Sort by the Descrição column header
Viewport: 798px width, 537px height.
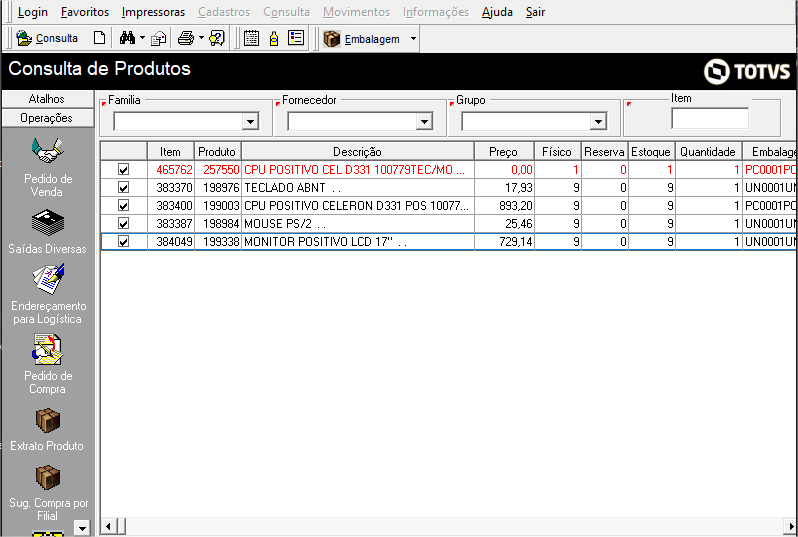pyautogui.click(x=357, y=152)
